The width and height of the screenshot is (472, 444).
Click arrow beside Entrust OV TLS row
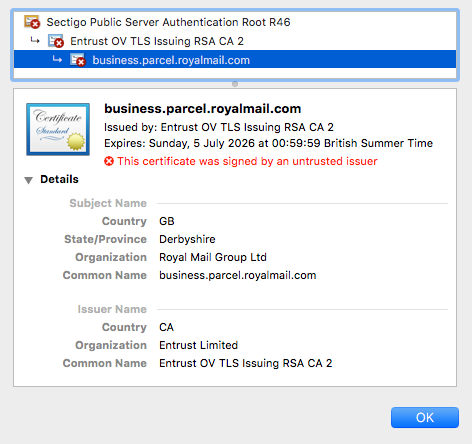pyautogui.click(x=35, y=41)
